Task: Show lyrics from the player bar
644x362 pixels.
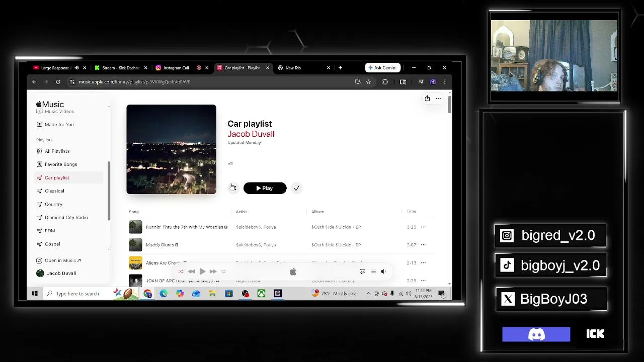Action: [362, 271]
